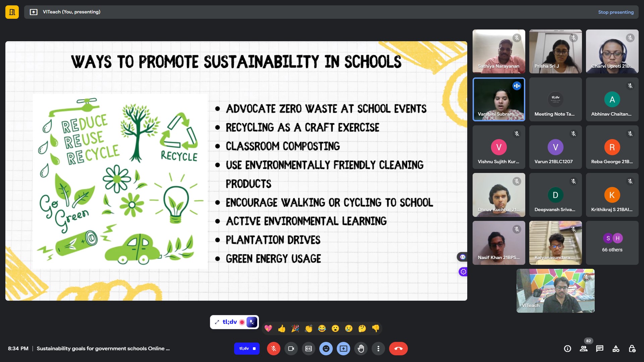Send the clapping hands reaction
Image resolution: width=644 pixels, height=362 pixels.
[x=309, y=328]
